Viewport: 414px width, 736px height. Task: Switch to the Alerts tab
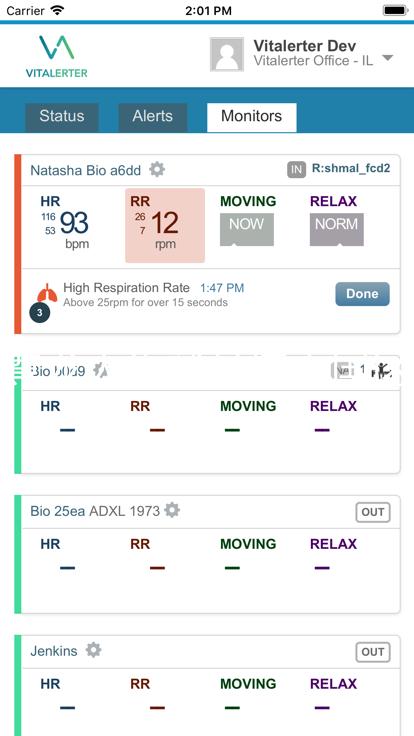153,116
